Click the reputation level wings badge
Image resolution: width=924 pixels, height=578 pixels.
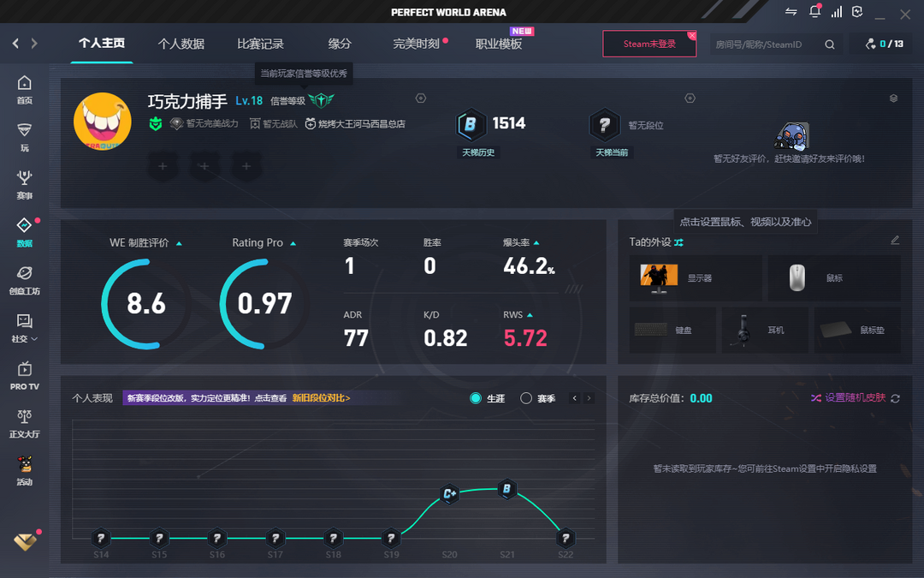pyautogui.click(x=321, y=100)
